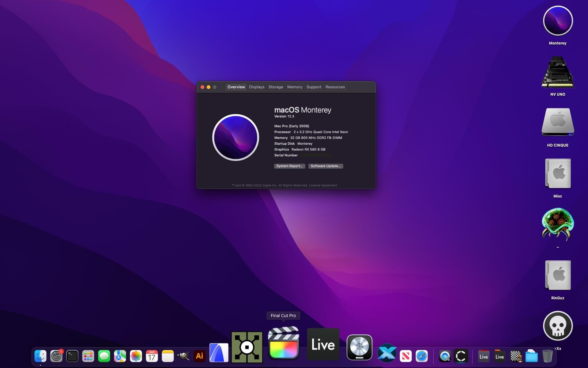The width and height of the screenshot is (588, 368).
Task: Open the License Agreement link
Action: click(x=323, y=185)
